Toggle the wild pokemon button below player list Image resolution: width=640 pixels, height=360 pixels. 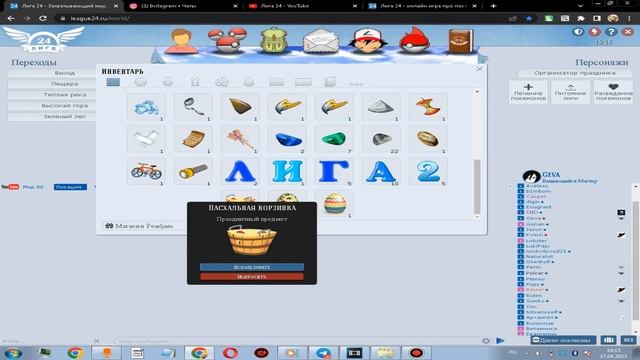coord(563,340)
